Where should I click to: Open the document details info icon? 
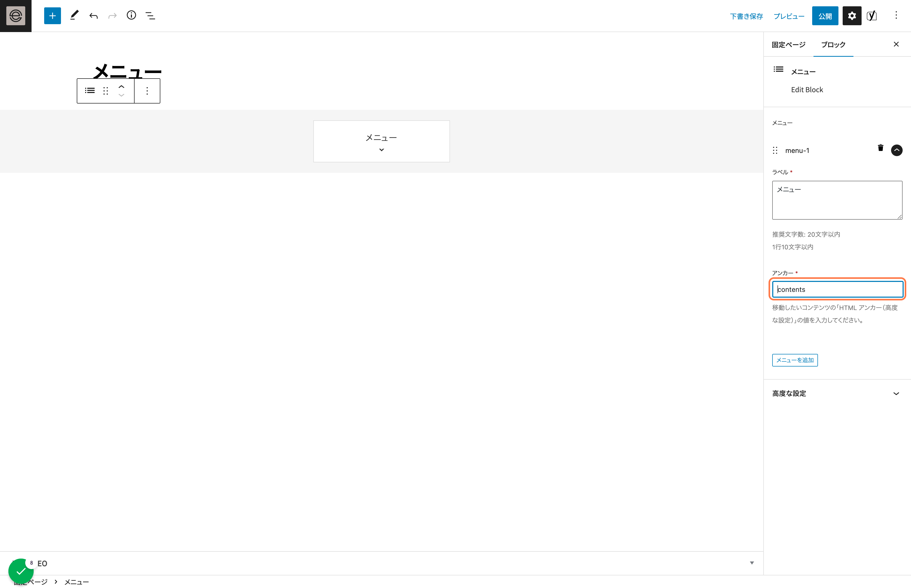(131, 15)
